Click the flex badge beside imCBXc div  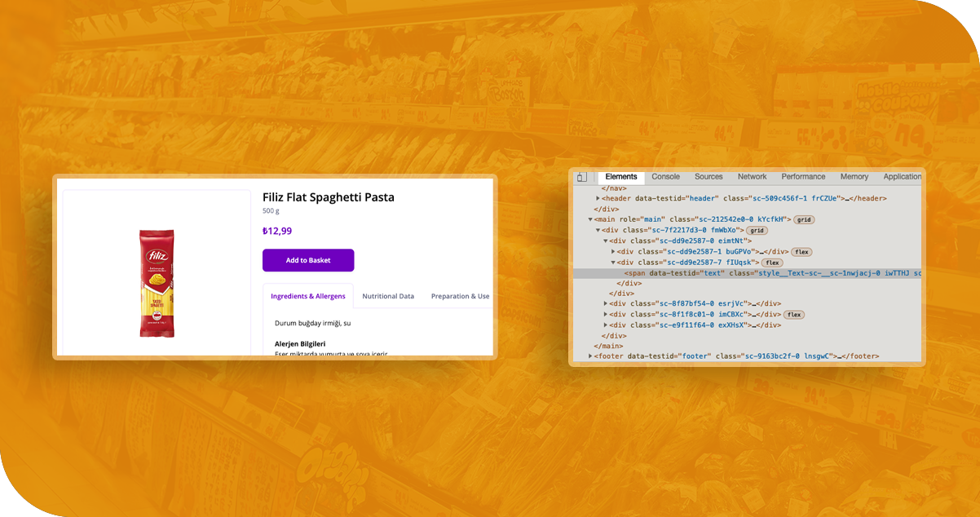[794, 315]
